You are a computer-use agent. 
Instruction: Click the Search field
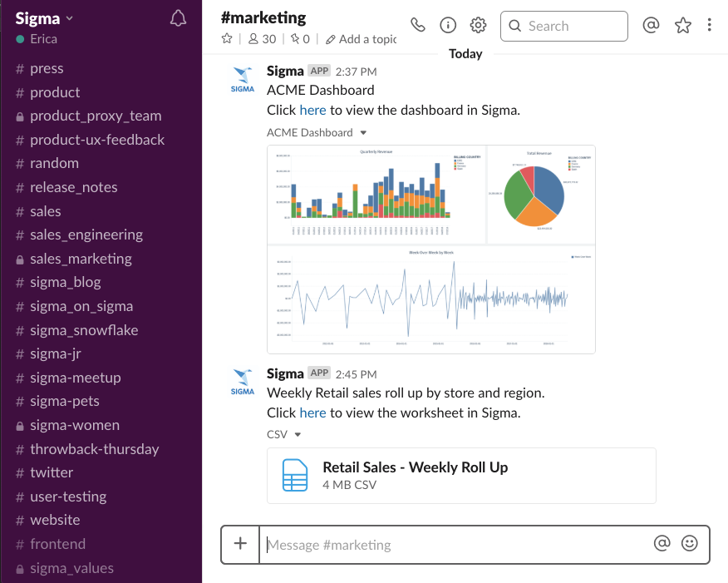(x=564, y=26)
